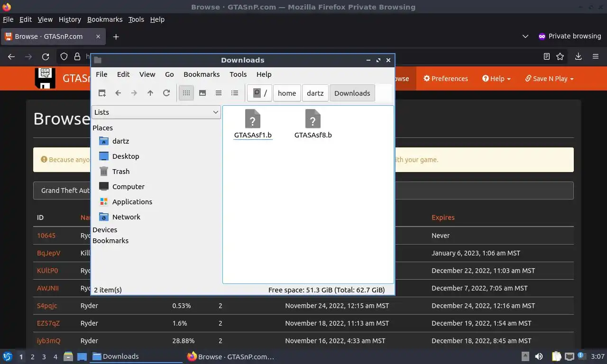Open save ID BqJepV
607x364 pixels.
(x=49, y=253)
